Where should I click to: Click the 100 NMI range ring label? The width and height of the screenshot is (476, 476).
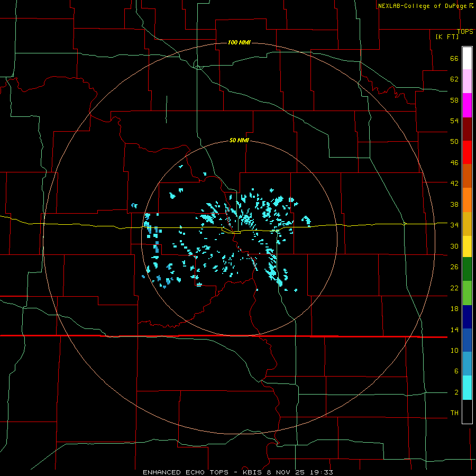point(239,42)
